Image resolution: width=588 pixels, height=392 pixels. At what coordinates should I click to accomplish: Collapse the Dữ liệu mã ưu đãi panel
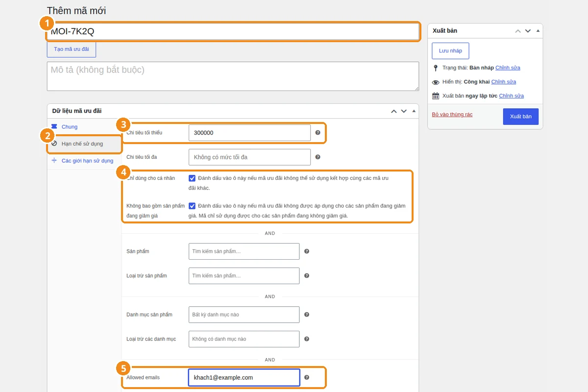415,111
